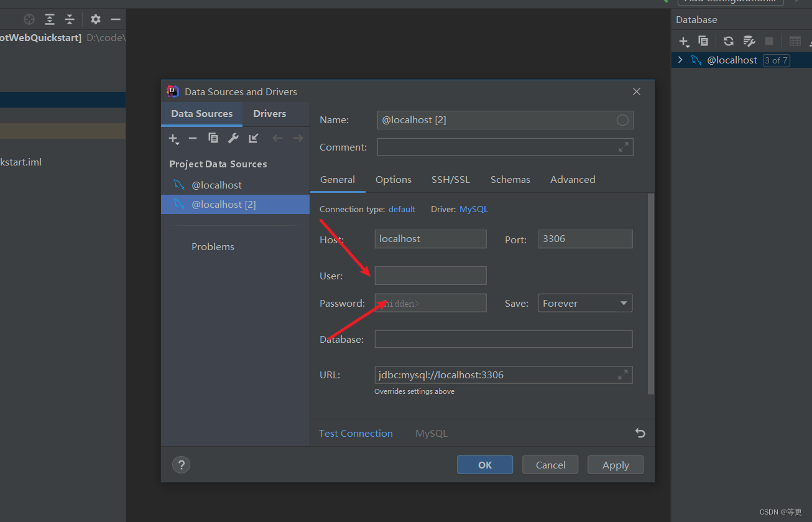
Task: Expand @localhost node in the Database panel
Action: click(680, 60)
